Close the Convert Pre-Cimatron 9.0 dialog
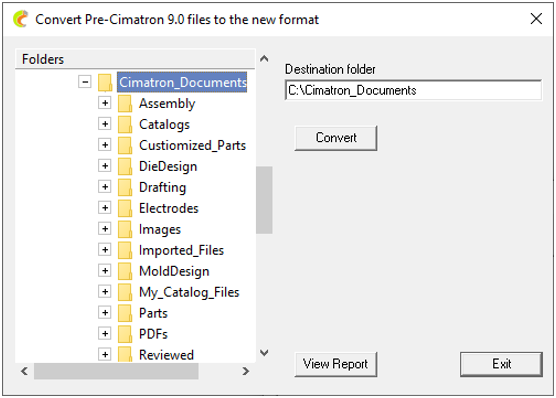 (x=536, y=19)
